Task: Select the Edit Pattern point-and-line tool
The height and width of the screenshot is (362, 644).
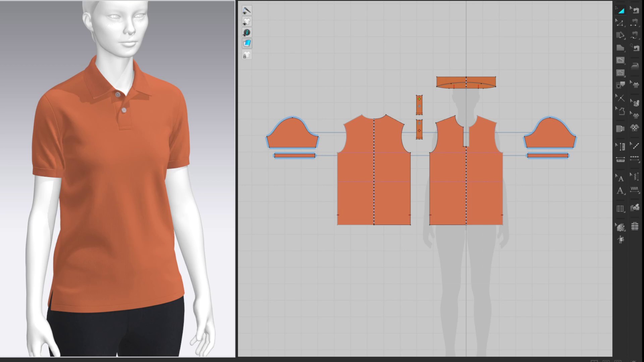Action: (620, 23)
